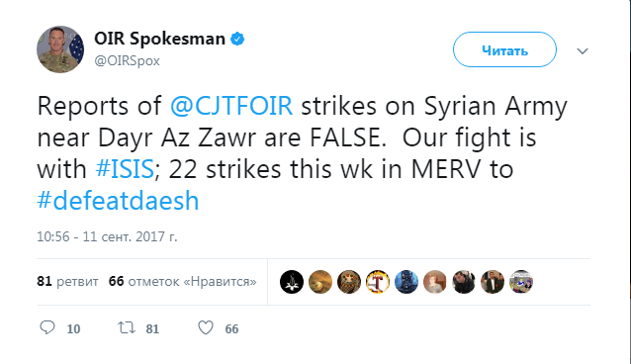Click the reply speech bubble icon

[x=47, y=327]
